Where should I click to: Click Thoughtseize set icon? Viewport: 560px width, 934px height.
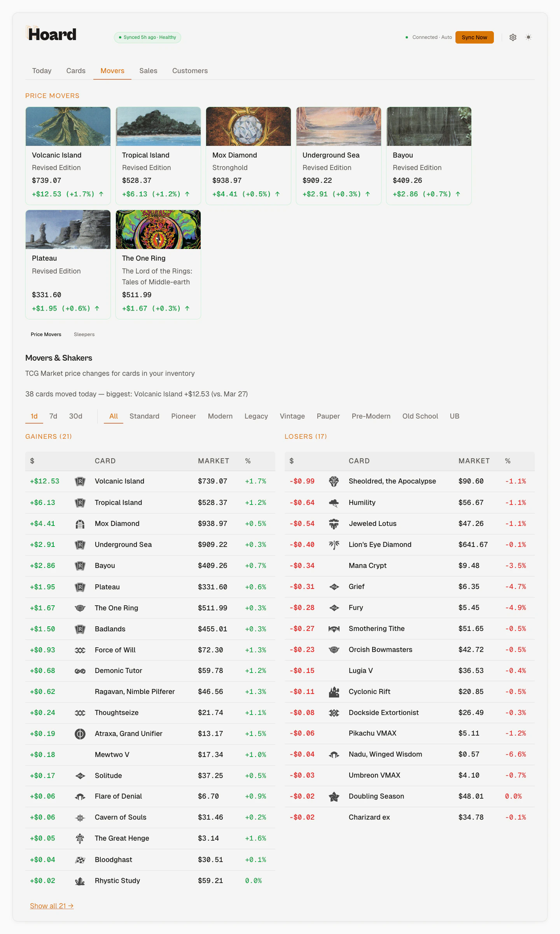point(80,713)
